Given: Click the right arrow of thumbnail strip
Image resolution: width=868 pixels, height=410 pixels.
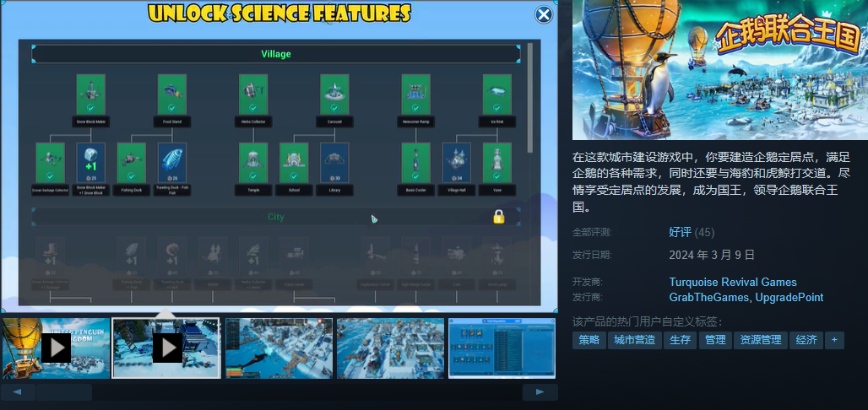Looking at the screenshot, I should click(540, 392).
